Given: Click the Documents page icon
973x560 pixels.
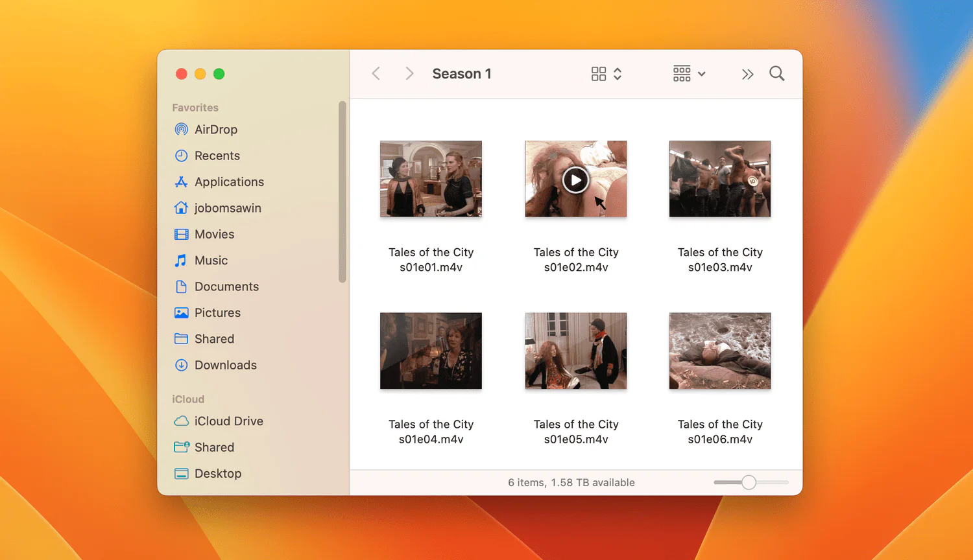Looking at the screenshot, I should tap(182, 286).
